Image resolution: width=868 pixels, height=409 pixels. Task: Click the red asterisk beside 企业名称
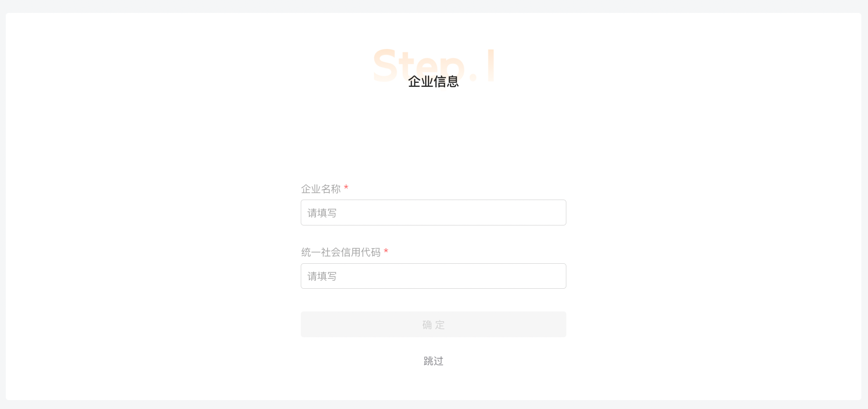346,188
